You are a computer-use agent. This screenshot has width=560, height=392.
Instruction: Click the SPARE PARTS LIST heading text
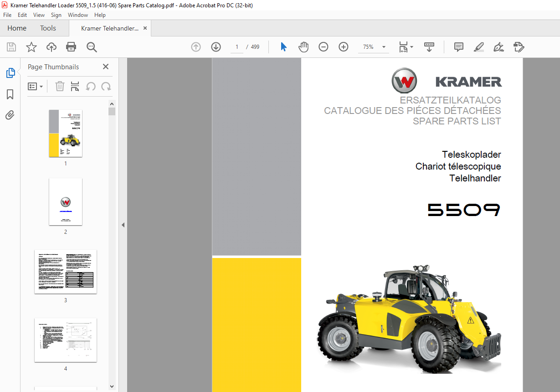(x=457, y=121)
